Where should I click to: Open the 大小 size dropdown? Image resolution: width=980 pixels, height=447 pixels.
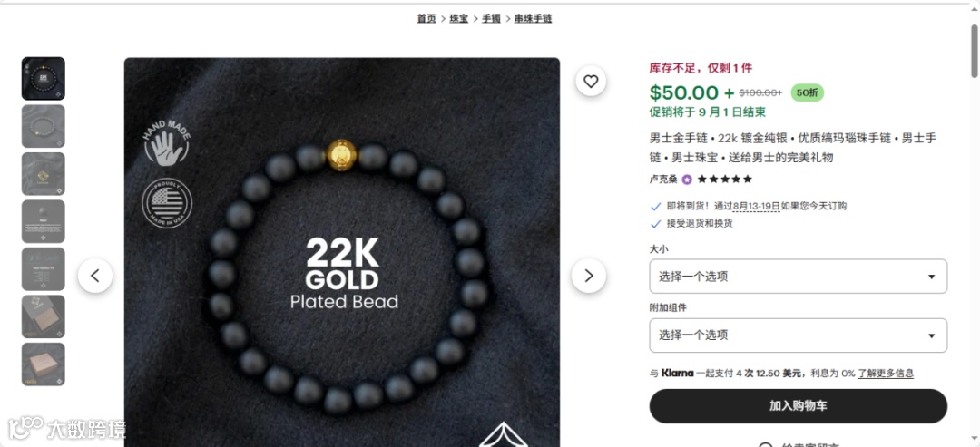pos(799,276)
